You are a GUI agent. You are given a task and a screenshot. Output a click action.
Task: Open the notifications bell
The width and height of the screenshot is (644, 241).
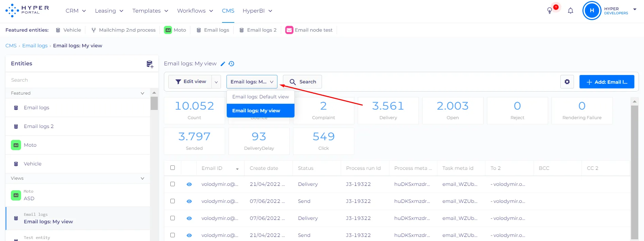click(x=571, y=11)
